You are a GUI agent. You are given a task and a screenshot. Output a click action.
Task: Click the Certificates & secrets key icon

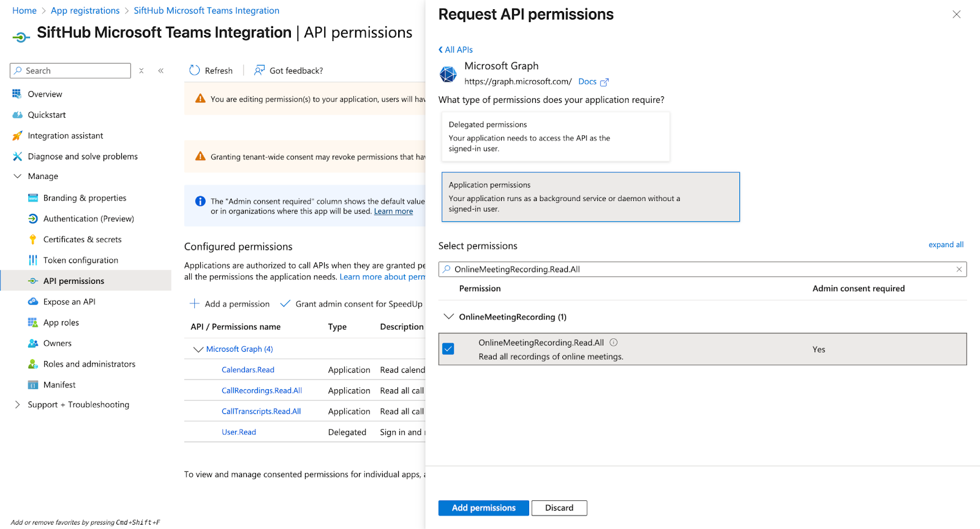[x=33, y=240]
